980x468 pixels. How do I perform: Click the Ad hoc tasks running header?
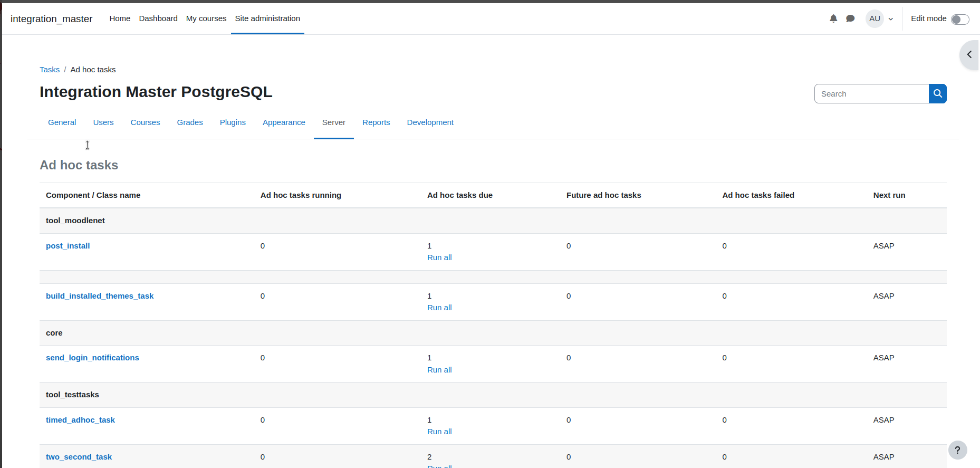click(301, 195)
